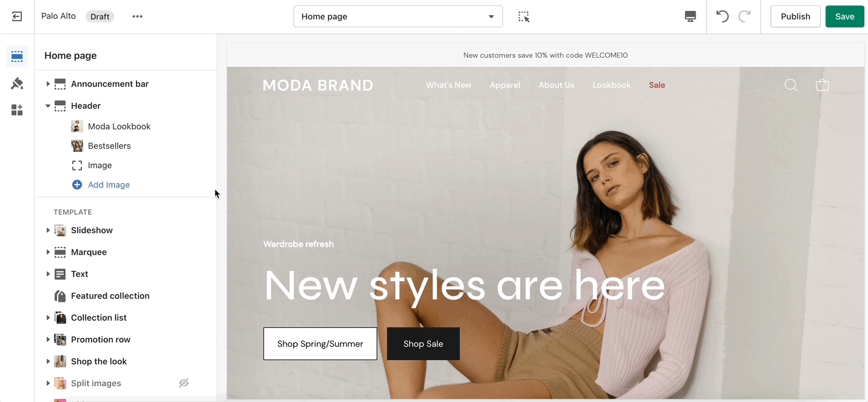This screenshot has width=868, height=402.
Task: Click the Publish button
Action: pos(795,16)
